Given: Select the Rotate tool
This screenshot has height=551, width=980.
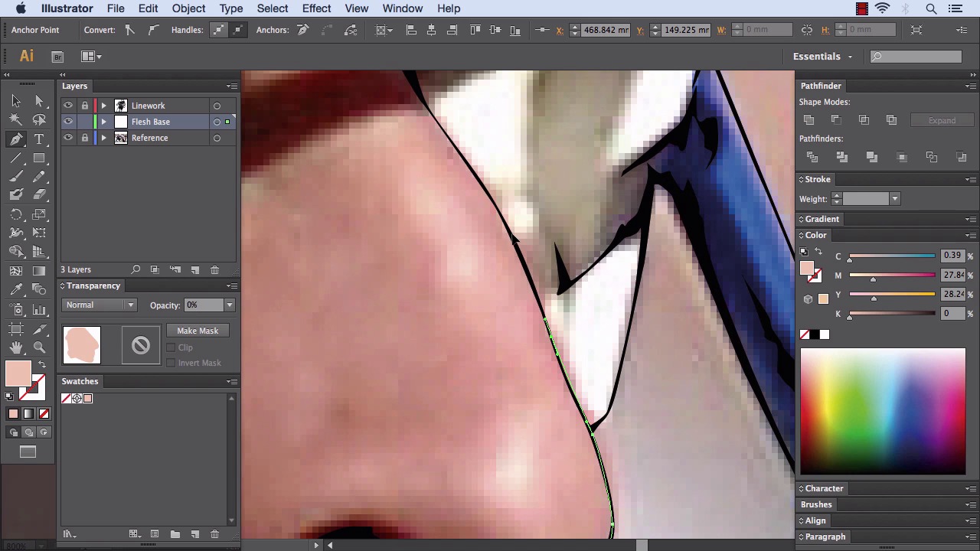Looking at the screenshot, I should 16,214.
